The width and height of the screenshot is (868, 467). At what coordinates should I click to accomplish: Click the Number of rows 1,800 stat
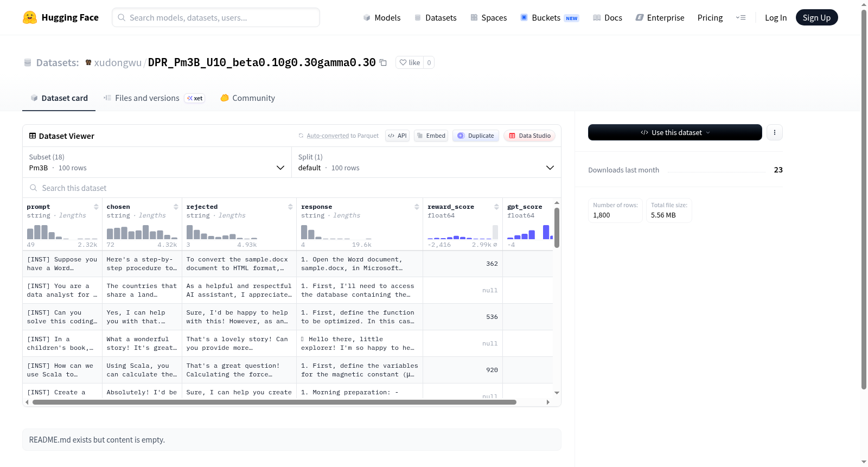tap(615, 210)
